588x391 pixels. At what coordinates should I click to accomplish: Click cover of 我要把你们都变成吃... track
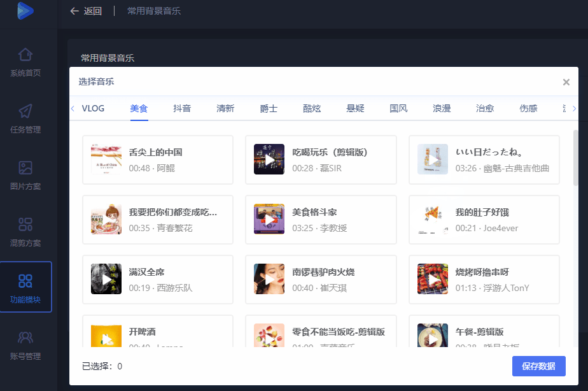coord(106,219)
